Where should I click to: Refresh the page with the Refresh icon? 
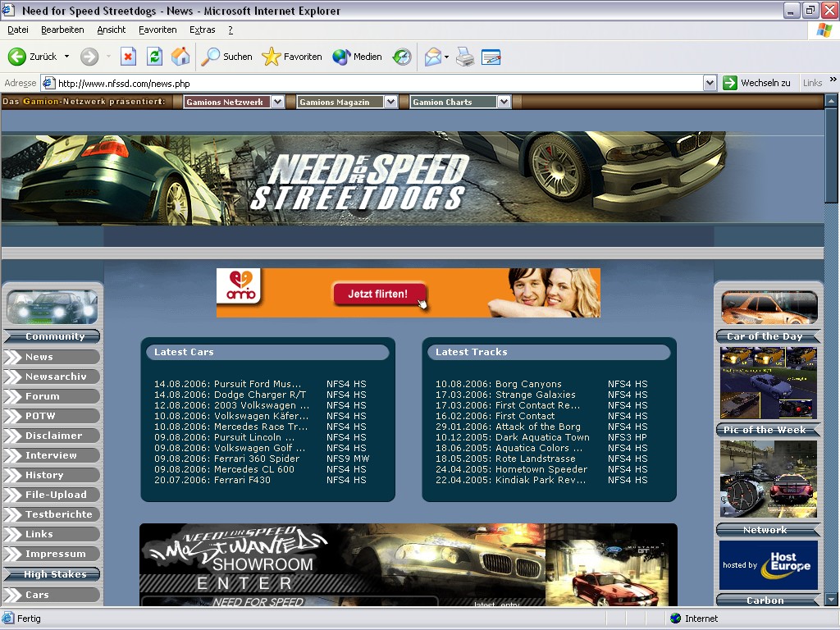coord(154,57)
